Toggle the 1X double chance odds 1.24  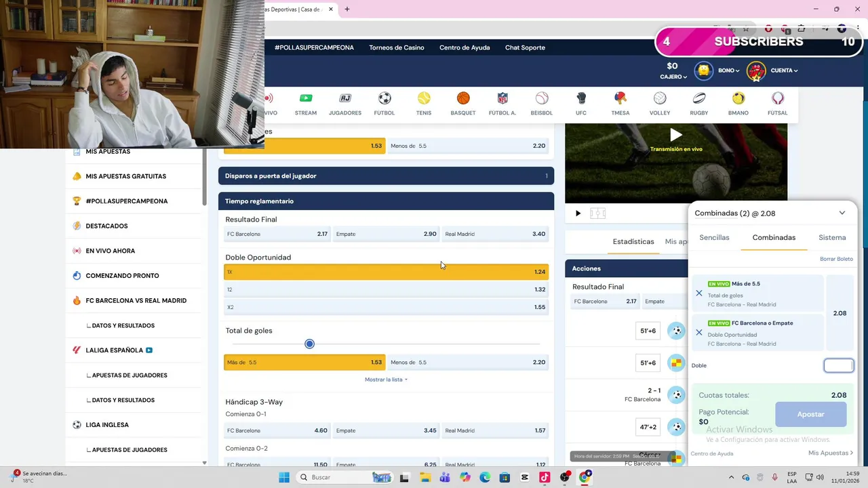[386, 272]
